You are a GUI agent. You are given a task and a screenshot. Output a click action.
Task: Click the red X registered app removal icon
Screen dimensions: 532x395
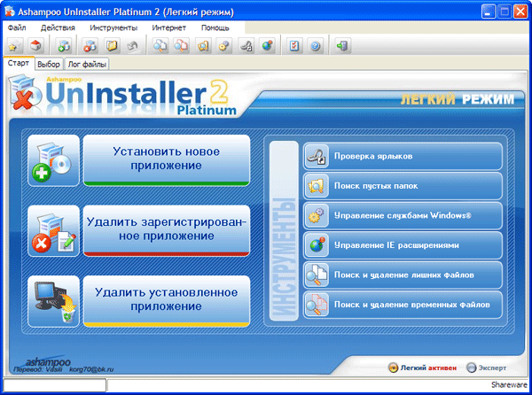(53, 231)
